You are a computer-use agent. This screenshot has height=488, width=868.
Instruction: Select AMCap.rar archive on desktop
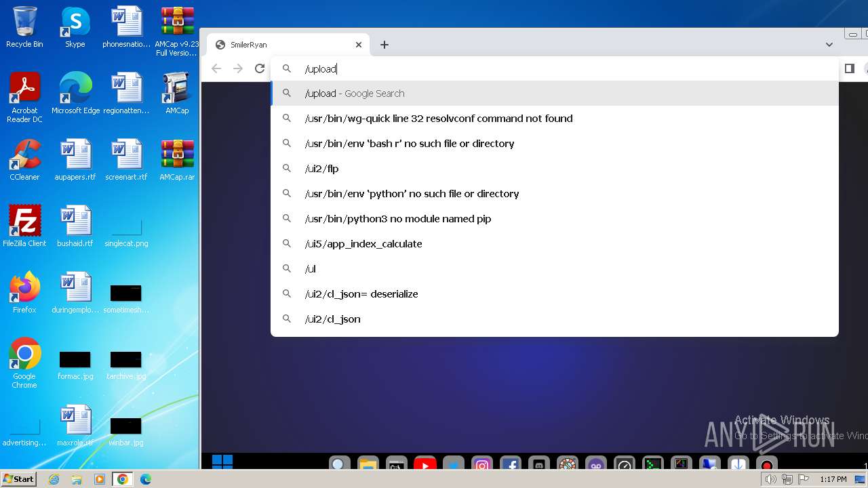(177, 160)
